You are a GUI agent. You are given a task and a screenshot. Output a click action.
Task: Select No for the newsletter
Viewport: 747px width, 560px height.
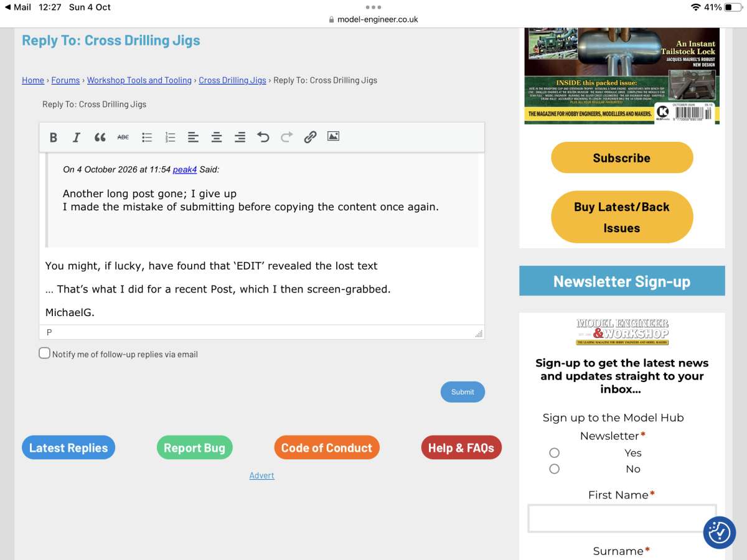(555, 469)
